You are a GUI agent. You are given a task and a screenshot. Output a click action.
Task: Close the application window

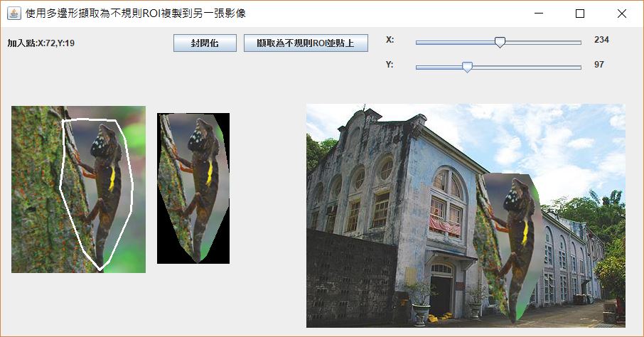(x=622, y=14)
